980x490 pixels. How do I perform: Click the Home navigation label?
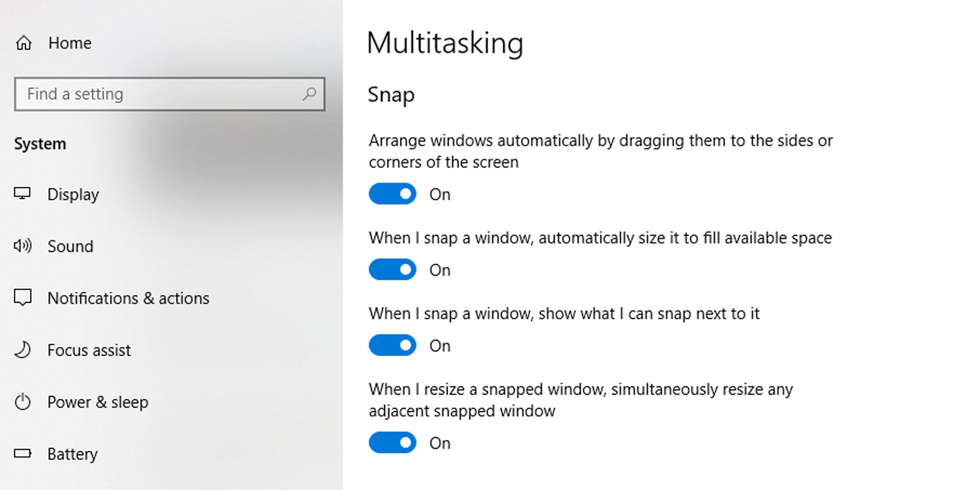(69, 42)
